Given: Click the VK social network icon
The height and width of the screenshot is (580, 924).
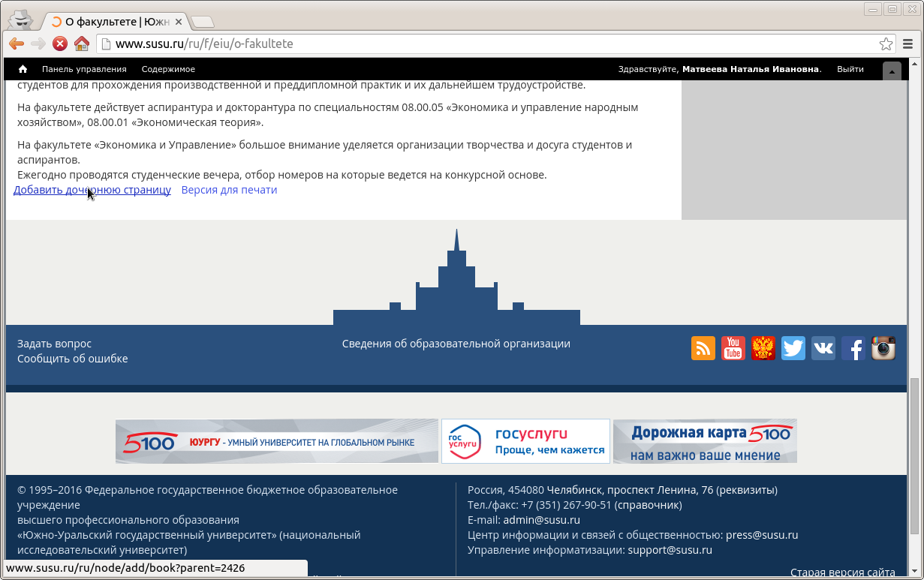Looking at the screenshot, I should point(823,348).
